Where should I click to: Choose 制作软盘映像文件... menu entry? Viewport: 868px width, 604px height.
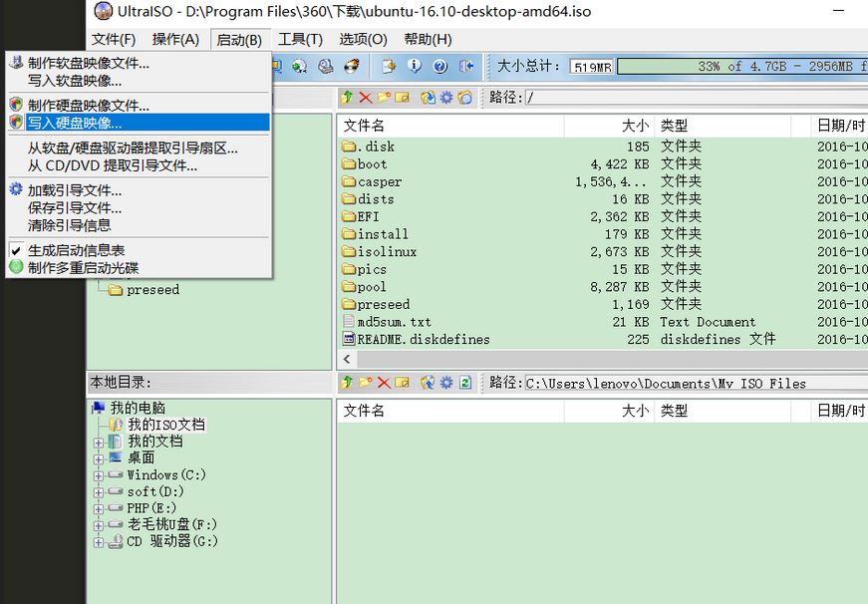[x=138, y=63]
